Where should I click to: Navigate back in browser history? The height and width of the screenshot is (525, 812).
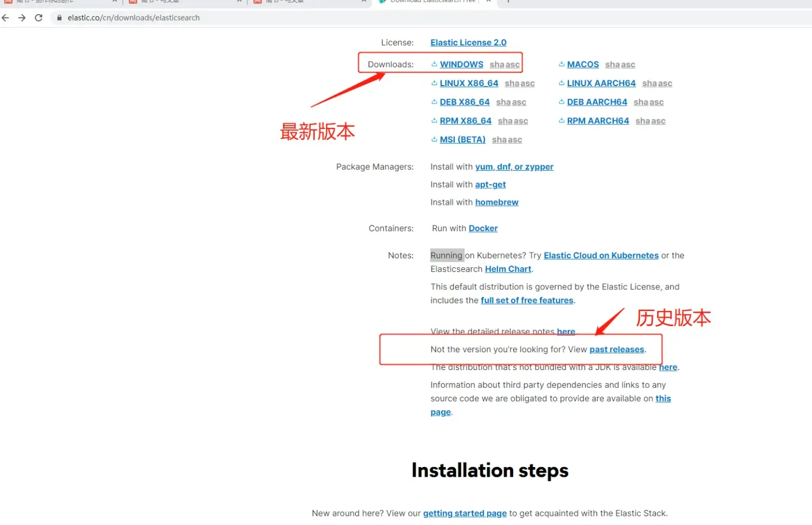[x=5, y=17]
